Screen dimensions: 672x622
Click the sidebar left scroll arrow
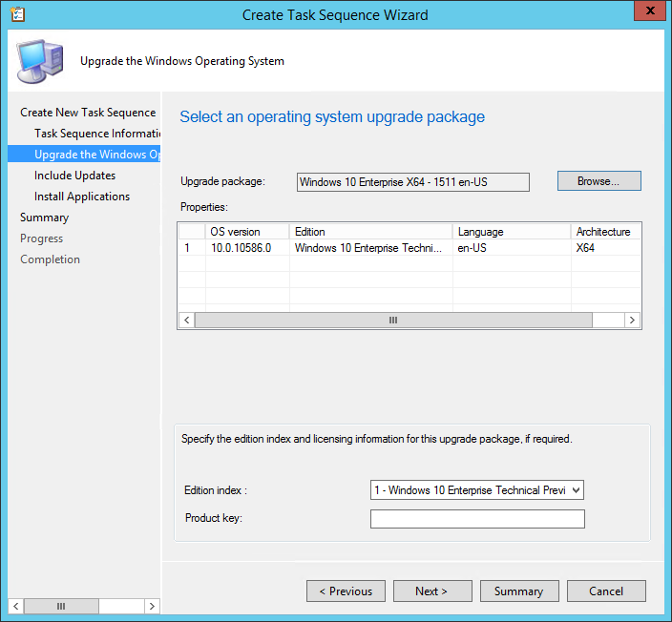[16, 606]
